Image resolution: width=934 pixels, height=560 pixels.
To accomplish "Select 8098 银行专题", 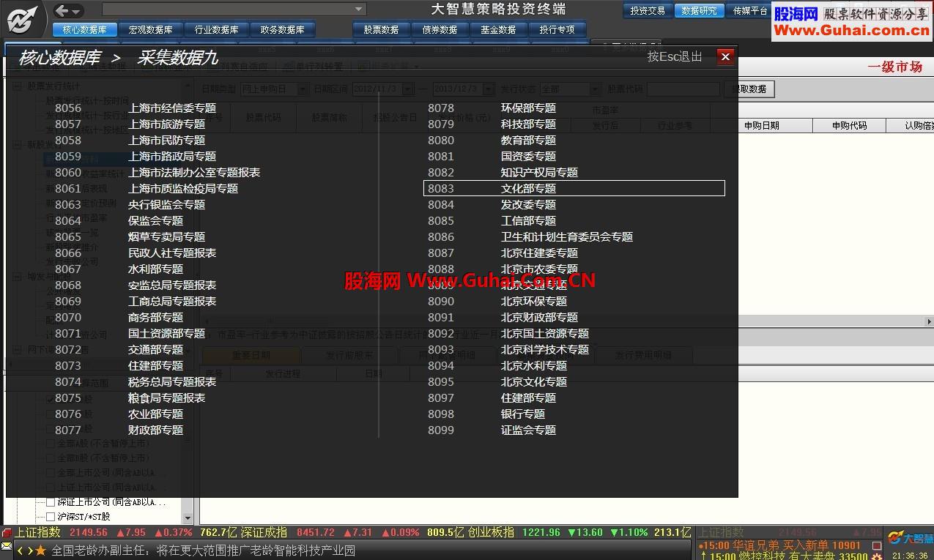I will point(486,414).
